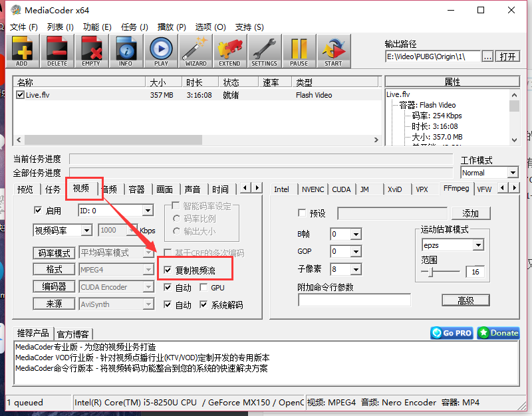Screen dimensions: 532x416
Task: Click the file list horizontal scrollbar thumb
Action: [x=113, y=140]
